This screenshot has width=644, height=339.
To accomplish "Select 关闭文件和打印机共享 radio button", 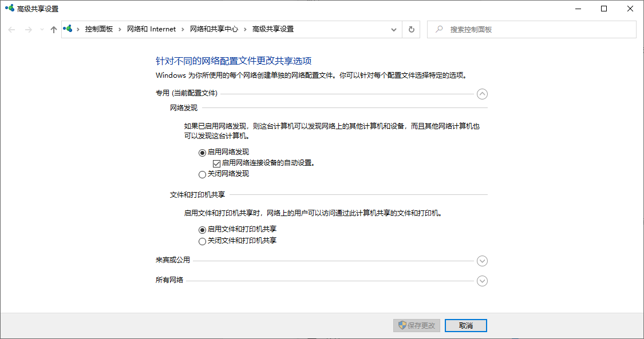I will [x=202, y=241].
